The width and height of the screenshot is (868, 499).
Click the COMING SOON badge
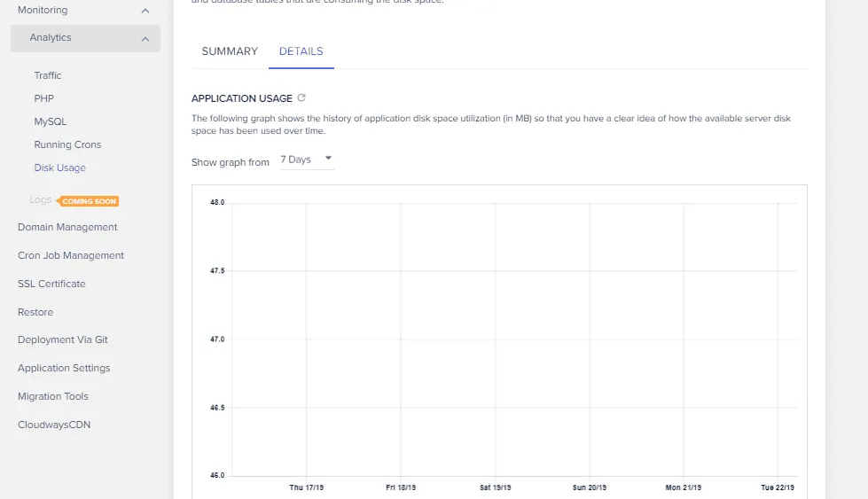tap(89, 201)
